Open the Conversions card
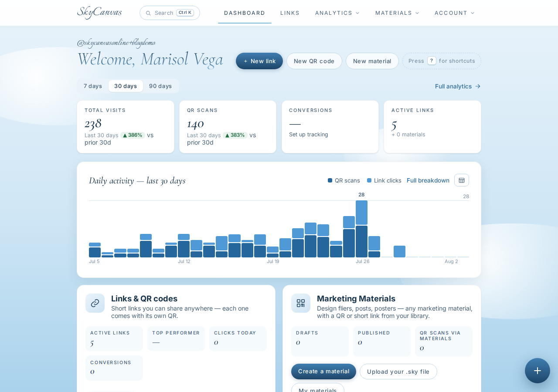Viewport: 558px width, 392px height. [x=330, y=127]
